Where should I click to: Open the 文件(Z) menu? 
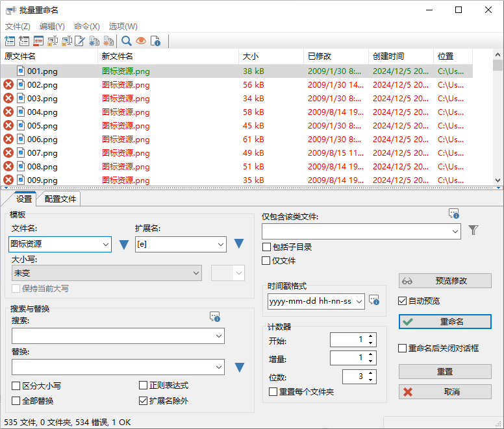point(18,27)
